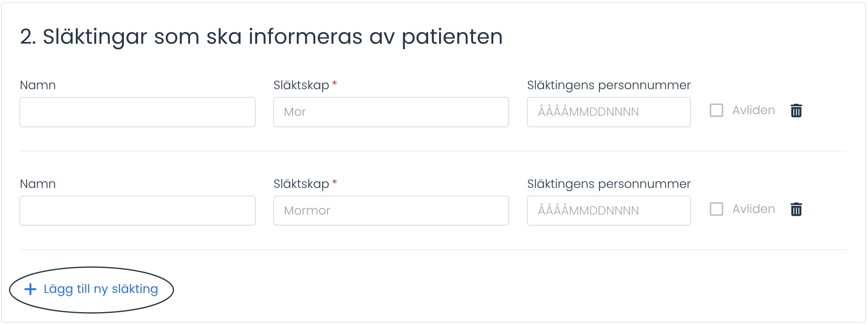Click the Släktskap label above Mormor field
Viewport: 868px width, 325px height.
(301, 184)
